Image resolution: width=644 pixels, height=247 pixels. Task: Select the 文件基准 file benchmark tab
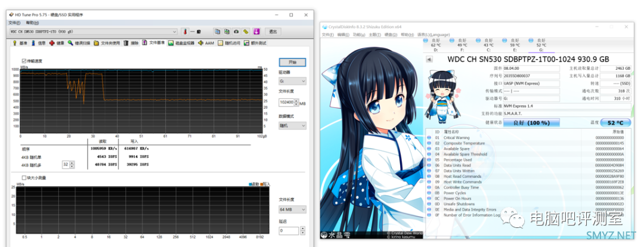click(x=154, y=42)
